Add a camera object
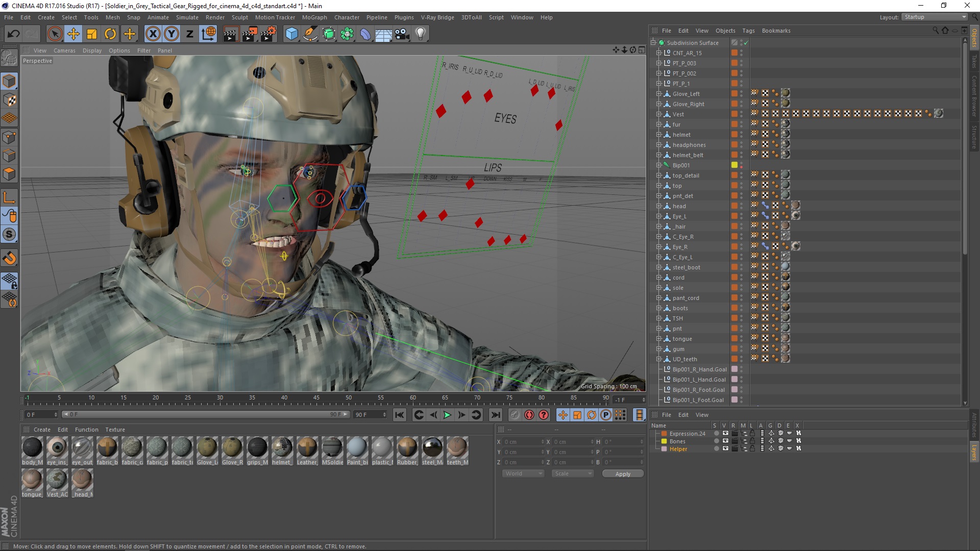Image resolution: width=980 pixels, height=551 pixels. (402, 34)
